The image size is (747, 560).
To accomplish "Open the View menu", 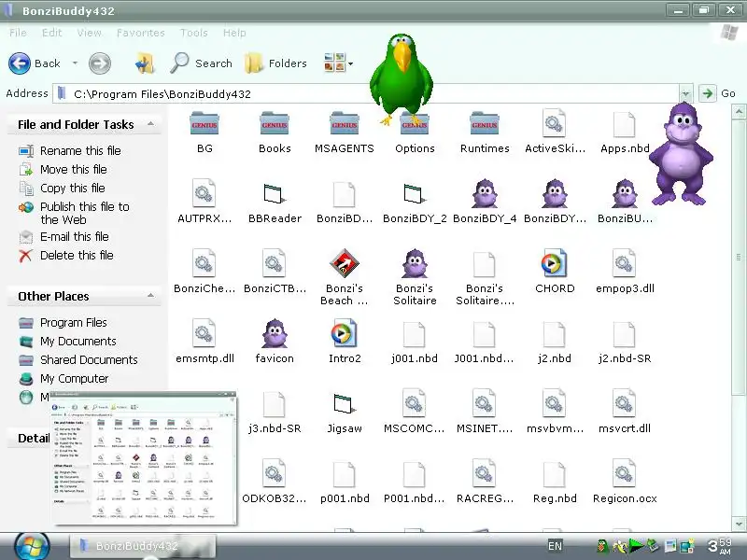I will point(89,33).
